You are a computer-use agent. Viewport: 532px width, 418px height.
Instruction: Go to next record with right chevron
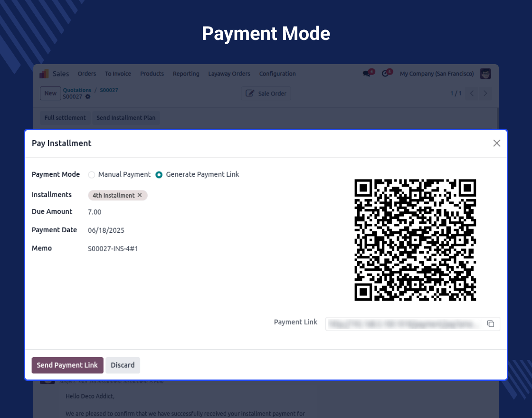[485, 93]
